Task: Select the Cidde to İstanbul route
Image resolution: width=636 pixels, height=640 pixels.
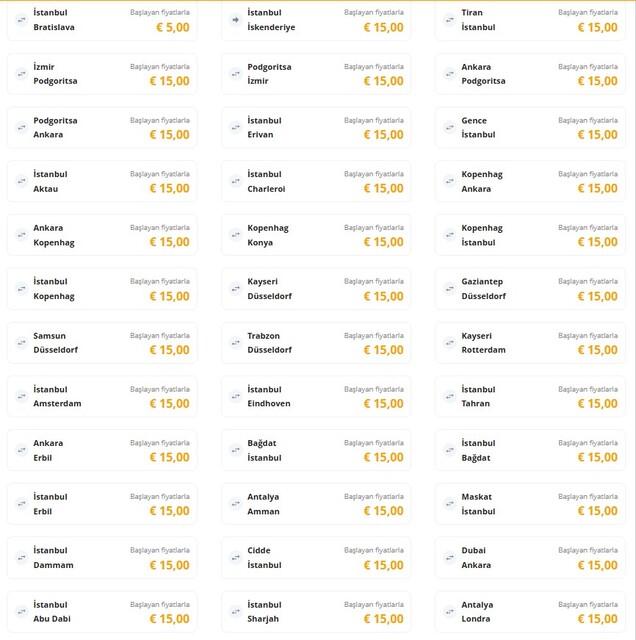Action: pos(315,558)
